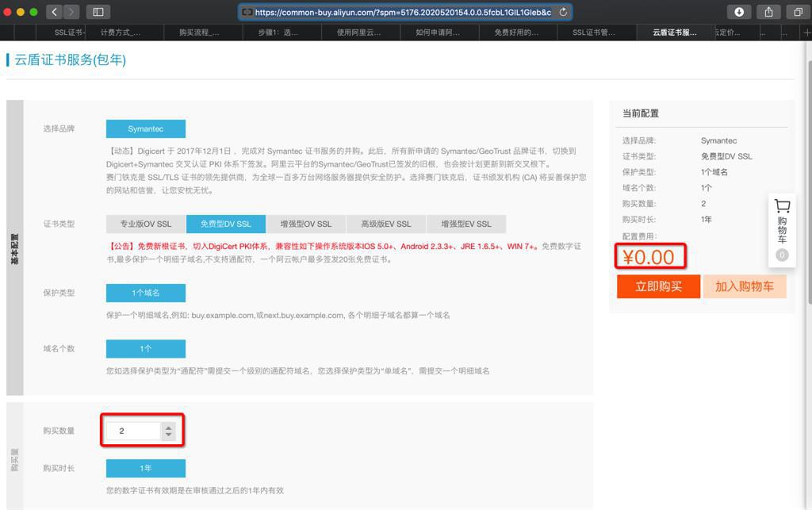This screenshot has width=812, height=510.
Task: Select the 1个 domain count option
Action: tap(146, 349)
